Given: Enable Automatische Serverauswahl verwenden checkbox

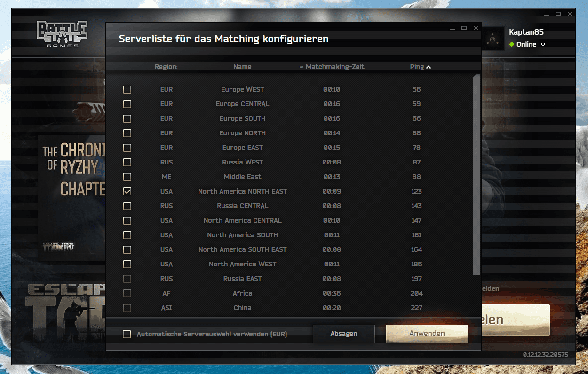Looking at the screenshot, I should [x=127, y=334].
